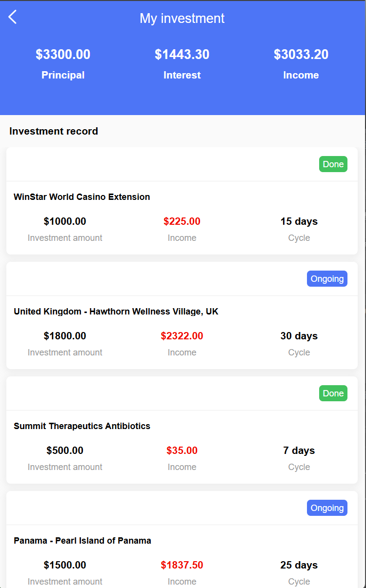Tap the Pearl Island of Panama record

(x=82, y=541)
